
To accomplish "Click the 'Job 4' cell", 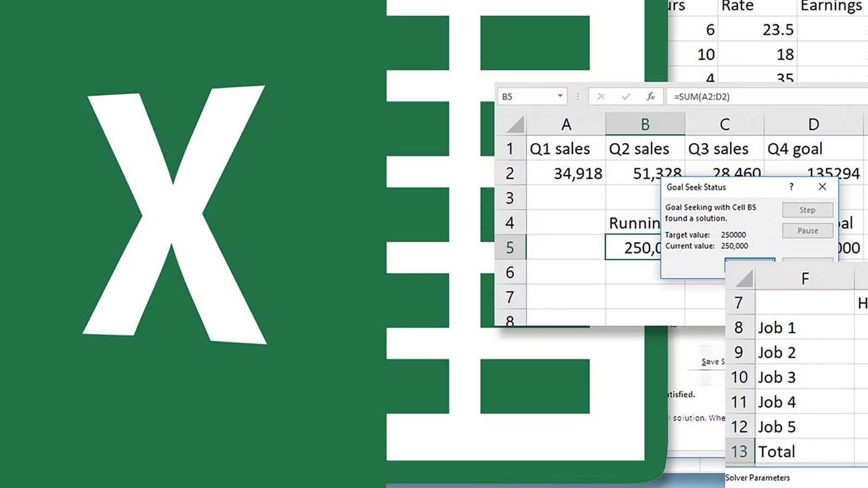I will coord(805,402).
